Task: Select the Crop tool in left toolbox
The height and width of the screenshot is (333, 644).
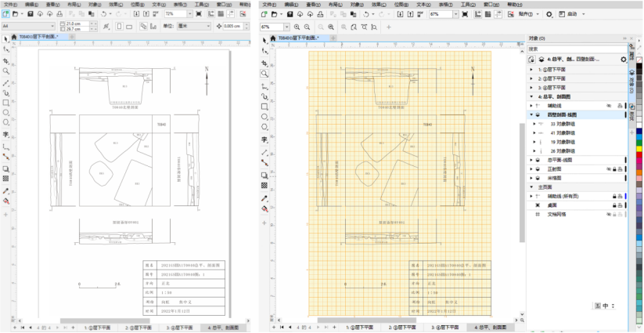Action: pyautogui.click(x=6, y=60)
